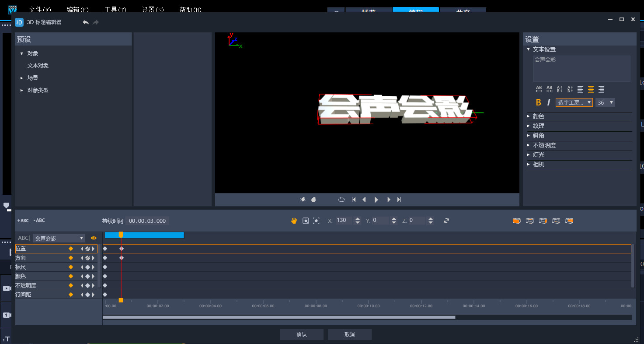Open the font size 36 dropdown
This screenshot has height=344, width=644.
point(605,102)
